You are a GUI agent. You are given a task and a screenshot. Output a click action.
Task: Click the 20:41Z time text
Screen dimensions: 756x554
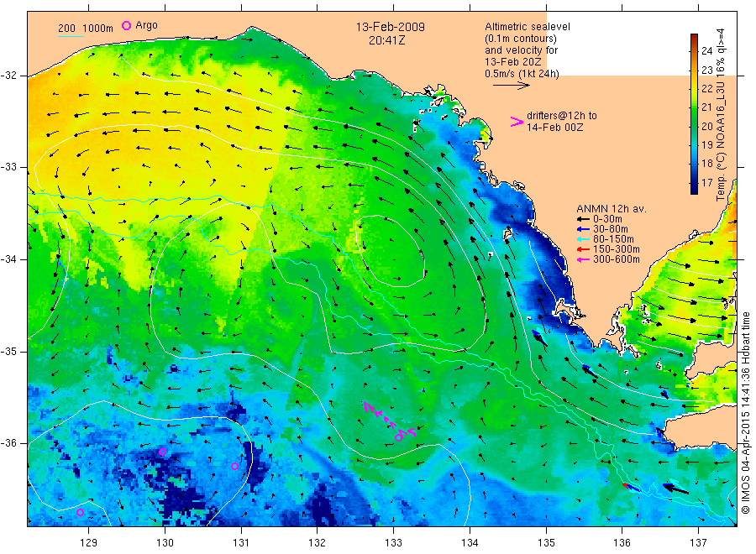[x=386, y=40]
